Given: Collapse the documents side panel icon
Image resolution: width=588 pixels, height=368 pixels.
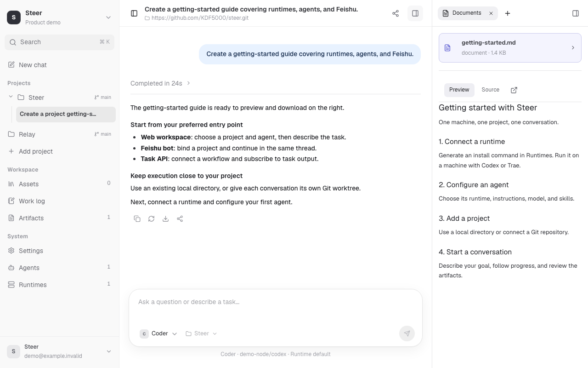Looking at the screenshot, I should (x=576, y=13).
